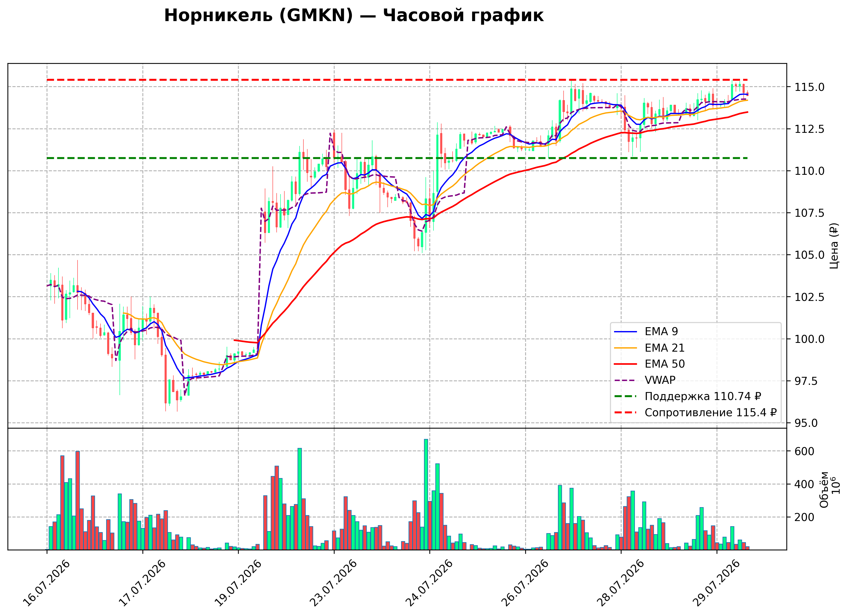Click the 24.07.2026 date label
The width and height of the screenshot is (850, 616).
[x=429, y=583]
